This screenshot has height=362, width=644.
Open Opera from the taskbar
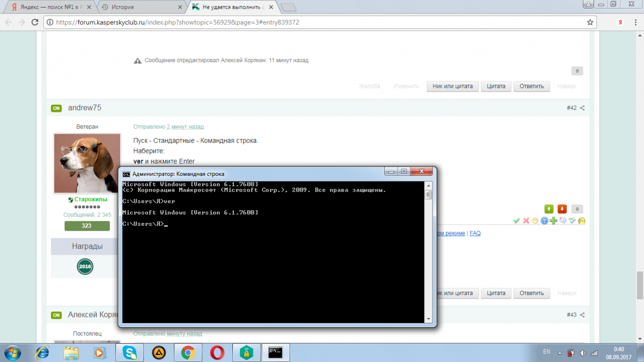click(x=217, y=352)
